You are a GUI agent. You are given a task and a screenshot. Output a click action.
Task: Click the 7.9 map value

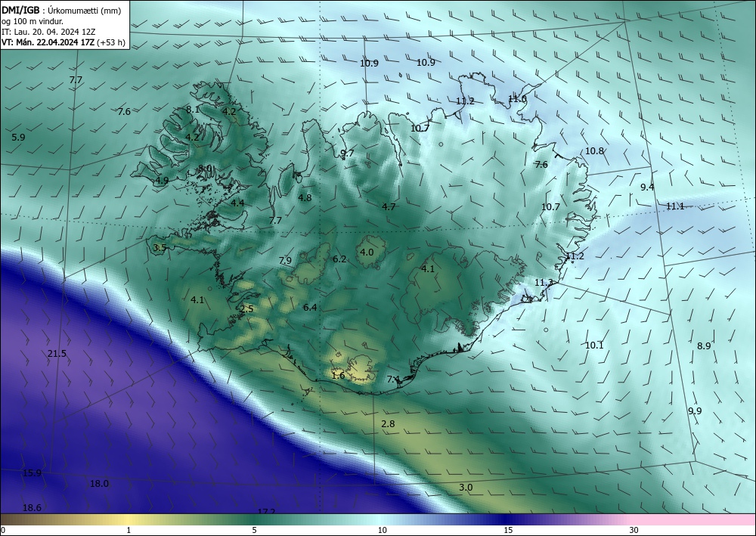(285, 261)
